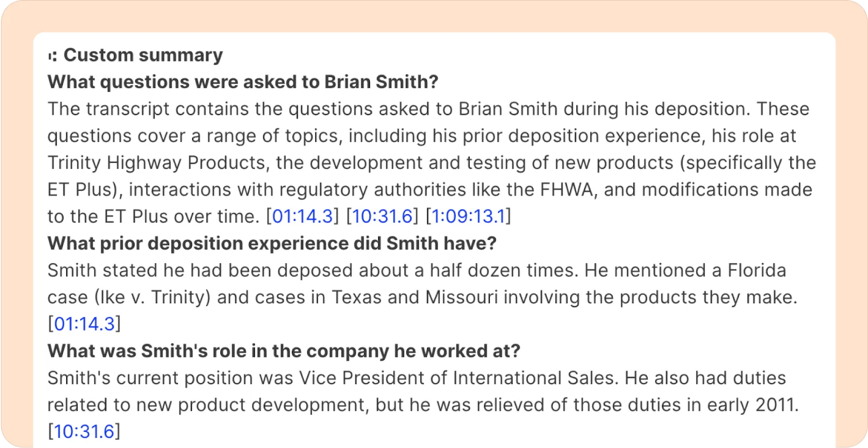This screenshot has width=868, height=448.
Task: Open 10:31.6 link below the Smith's role answer
Action: 84,431
